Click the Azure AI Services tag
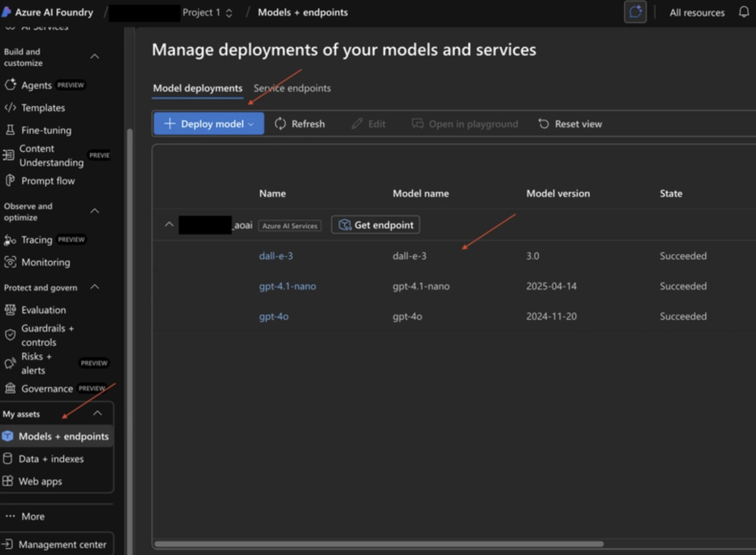756x555 pixels. coord(290,226)
